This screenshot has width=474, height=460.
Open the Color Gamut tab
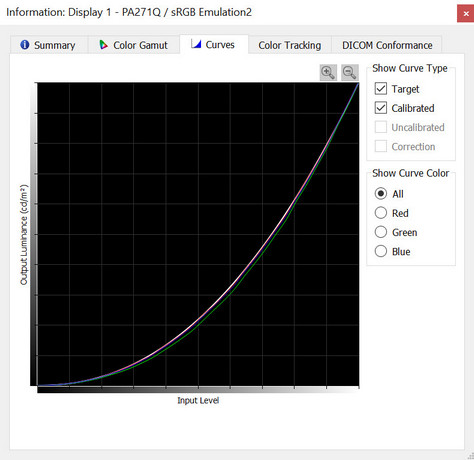(x=134, y=45)
